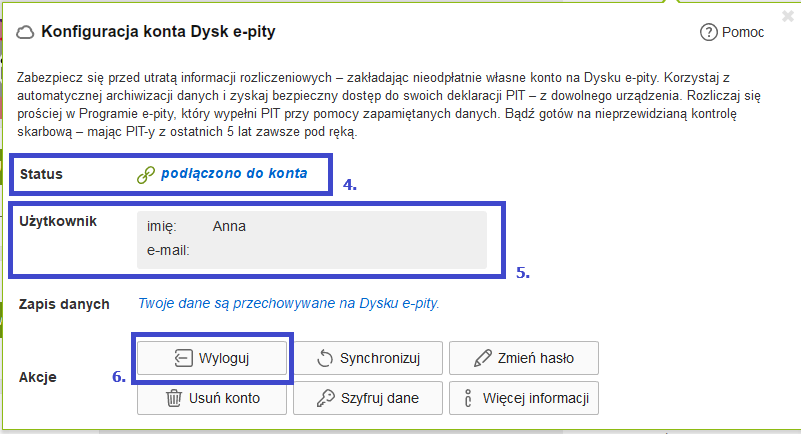This screenshot has height=434, width=801.
Task: Click the trash bin icon on Usuń konto
Action: click(172, 398)
